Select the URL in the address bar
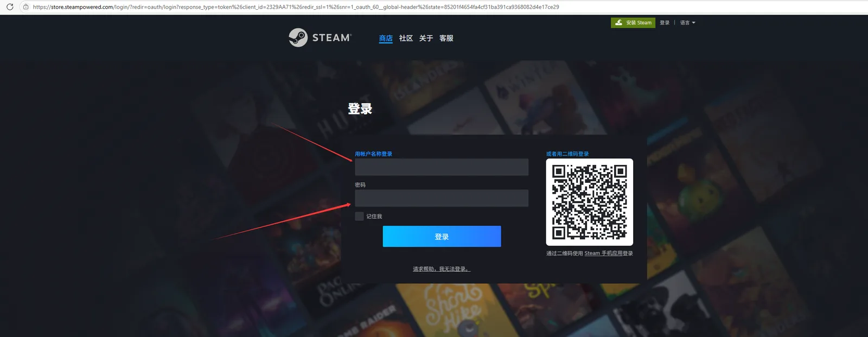The height and width of the screenshot is (337, 868). tap(296, 7)
